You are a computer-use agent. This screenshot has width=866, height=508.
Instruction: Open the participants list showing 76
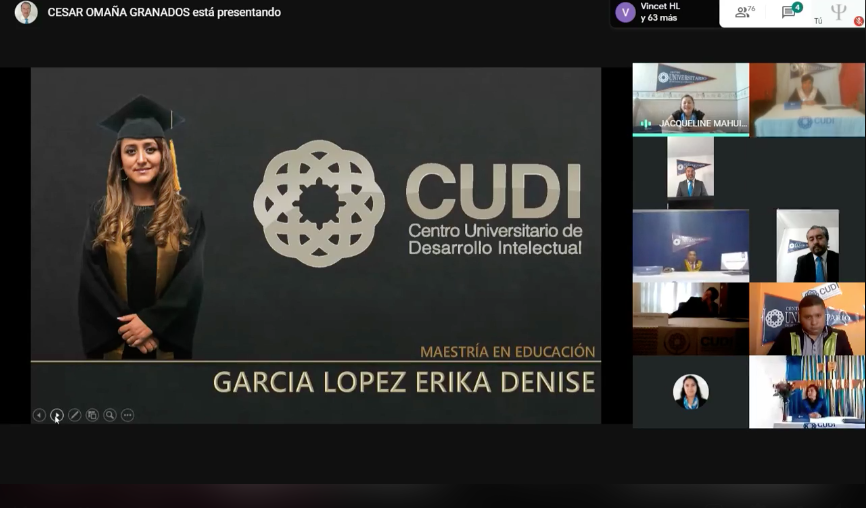(x=745, y=12)
